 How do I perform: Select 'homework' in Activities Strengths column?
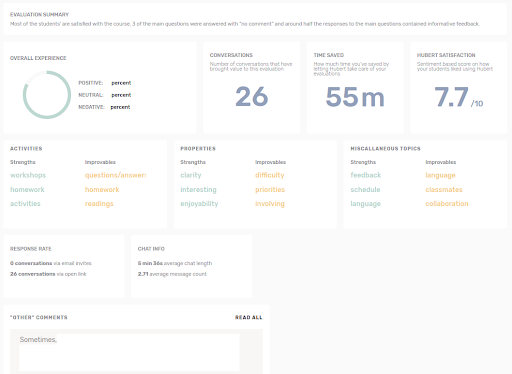pos(27,190)
